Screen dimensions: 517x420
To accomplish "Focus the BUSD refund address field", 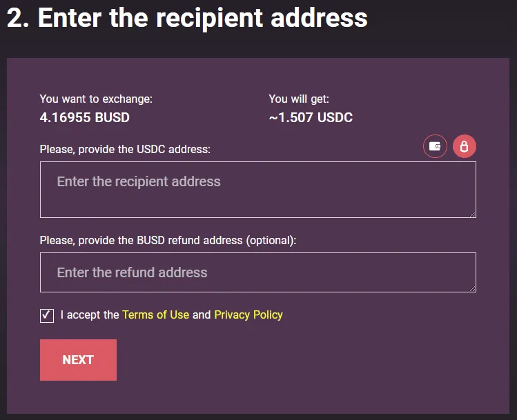I will pyautogui.click(x=258, y=272).
